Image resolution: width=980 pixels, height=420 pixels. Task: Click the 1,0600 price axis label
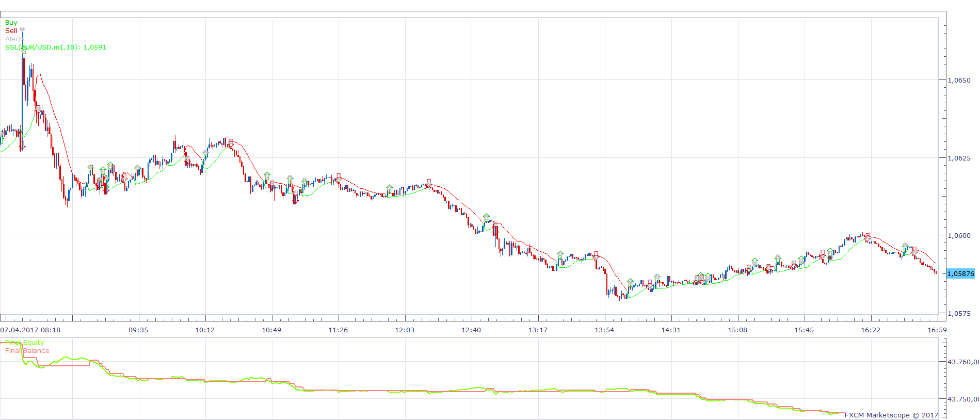pos(959,236)
